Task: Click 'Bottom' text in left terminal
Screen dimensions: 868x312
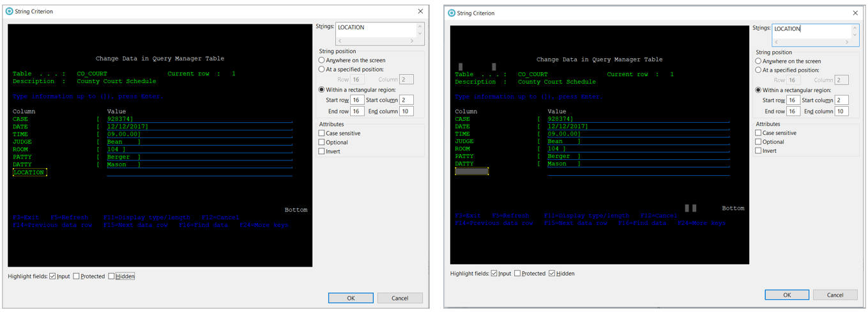Action: coord(296,210)
